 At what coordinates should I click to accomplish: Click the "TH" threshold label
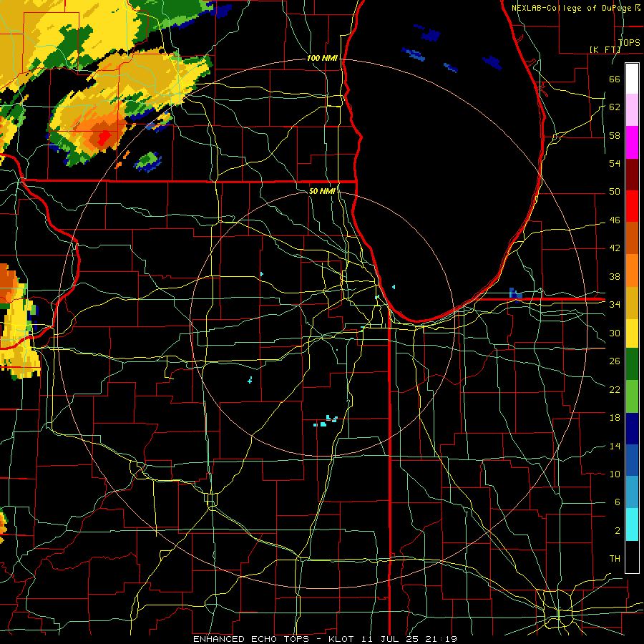(615, 559)
